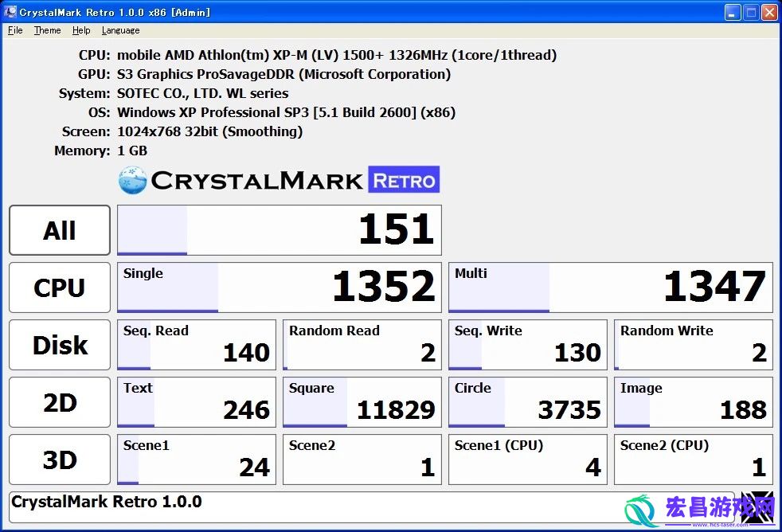The image size is (782, 532).
Task: Open the Language menu
Action: tap(121, 30)
